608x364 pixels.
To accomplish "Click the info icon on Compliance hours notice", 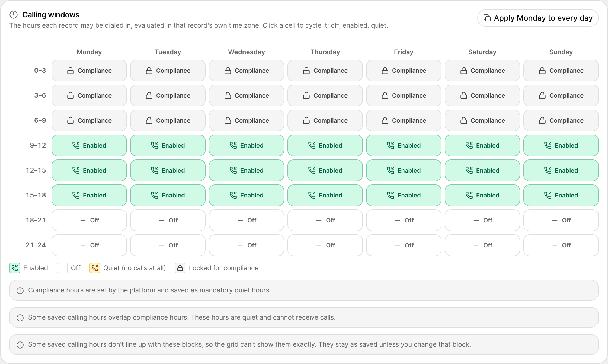I will [x=20, y=290].
